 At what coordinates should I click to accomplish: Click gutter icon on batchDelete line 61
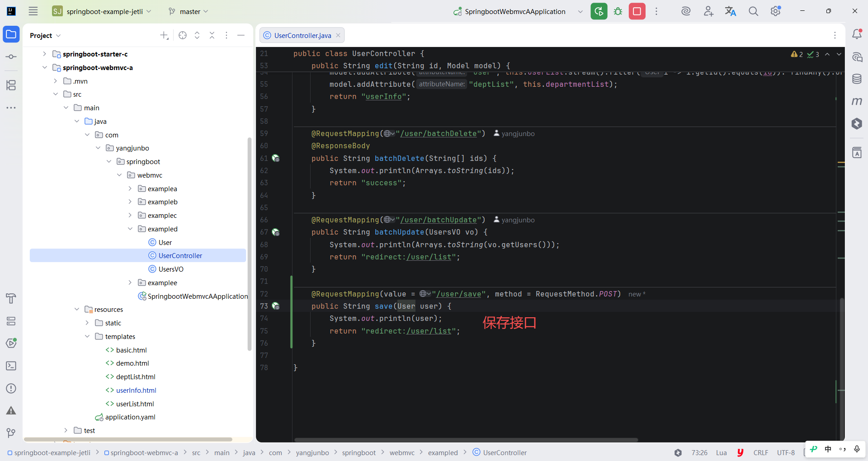(276, 159)
